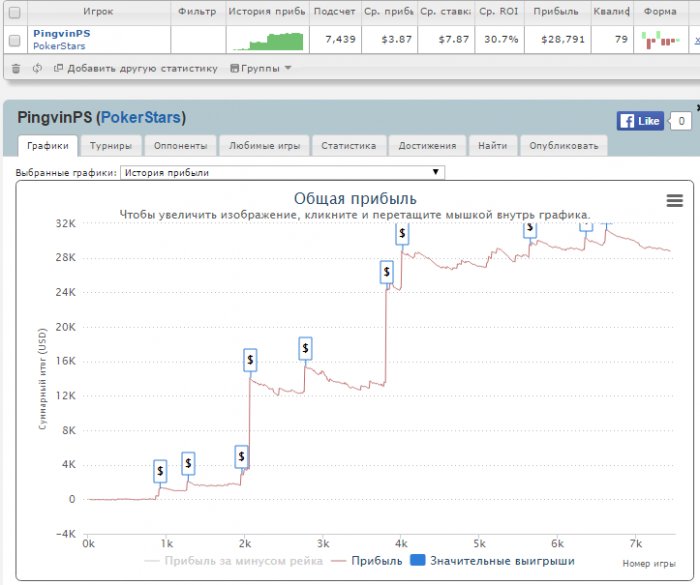The width and height of the screenshot is (700, 585).
Task: Click the trash delete icon
Action: (16, 68)
